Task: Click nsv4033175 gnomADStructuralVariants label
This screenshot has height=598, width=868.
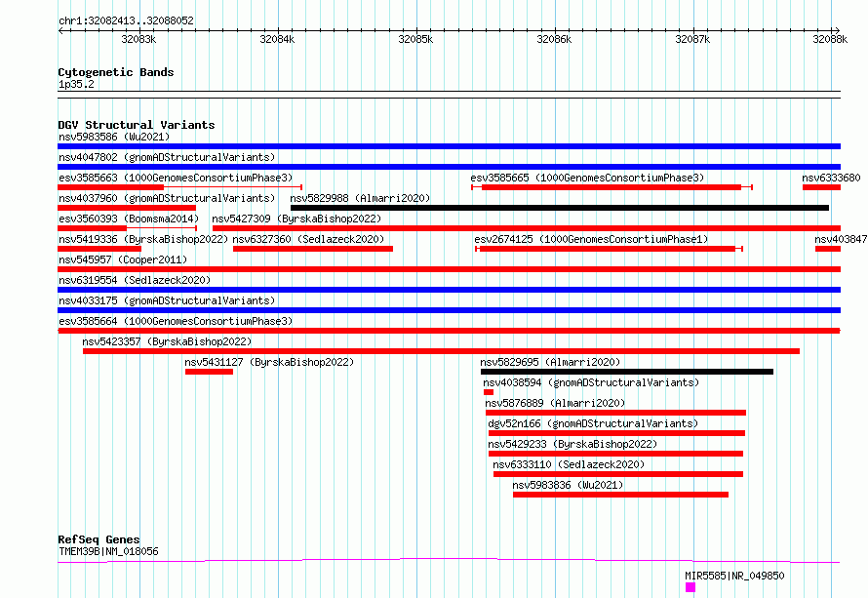Action: pyautogui.click(x=167, y=300)
